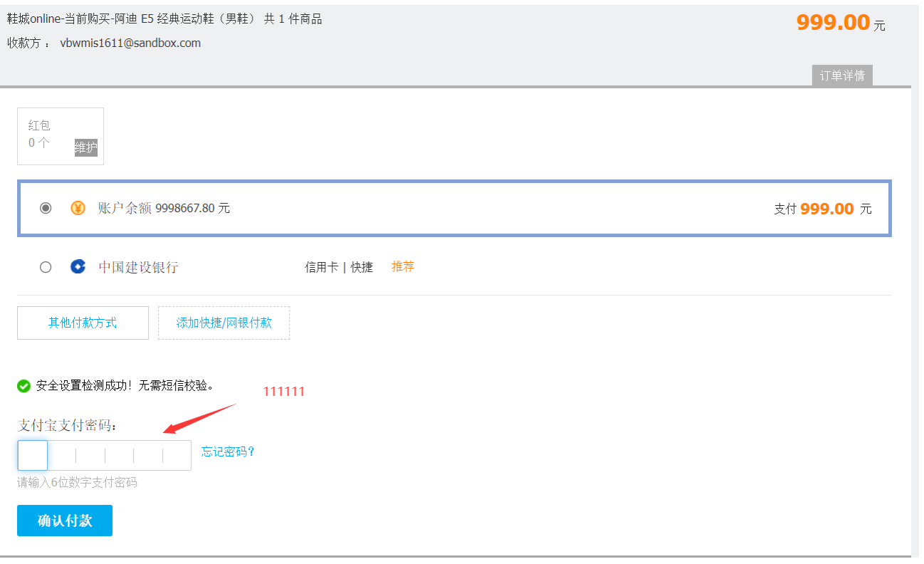Select the 中国建设银行 radio button
924x564 pixels.
tap(46, 267)
